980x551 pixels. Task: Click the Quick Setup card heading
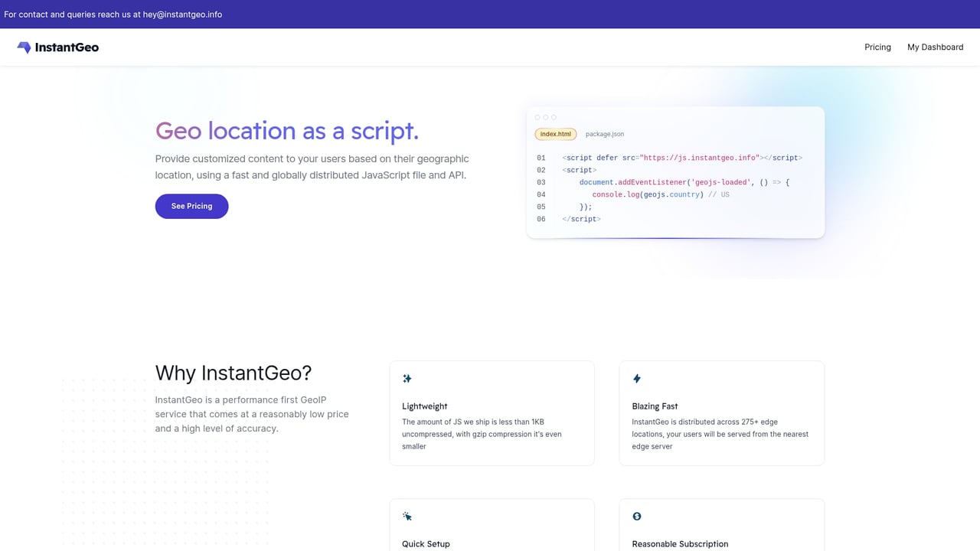click(426, 543)
